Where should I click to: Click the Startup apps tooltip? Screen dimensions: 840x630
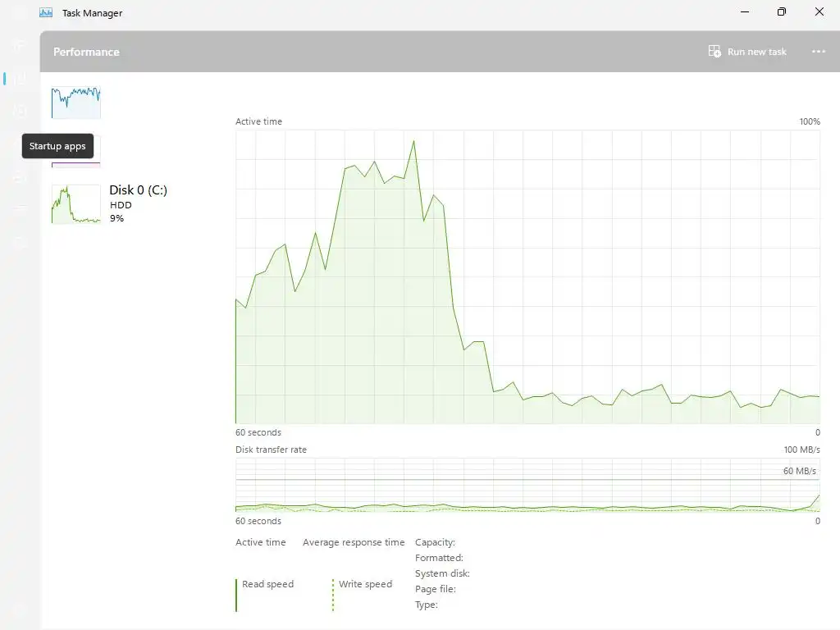pos(57,146)
